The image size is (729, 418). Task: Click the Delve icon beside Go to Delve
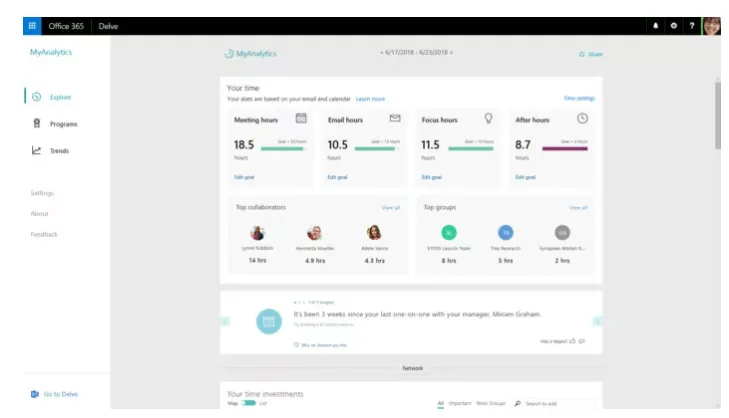point(35,394)
